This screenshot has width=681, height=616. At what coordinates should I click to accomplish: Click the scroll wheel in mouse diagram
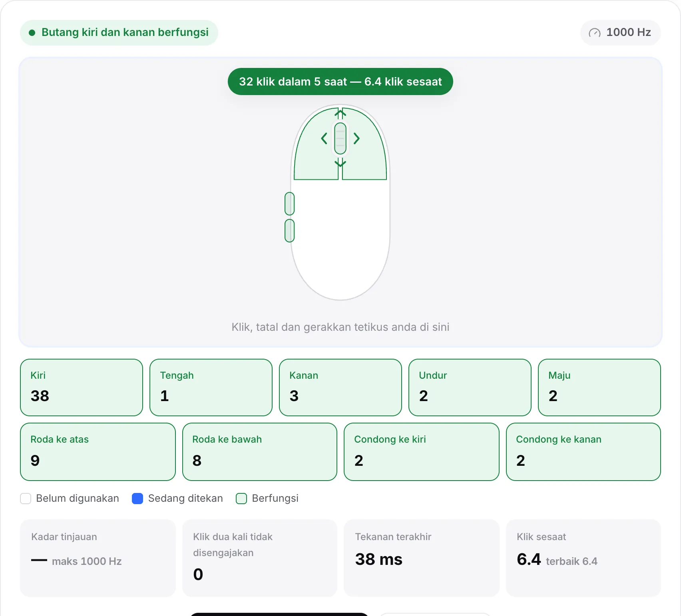coord(340,138)
